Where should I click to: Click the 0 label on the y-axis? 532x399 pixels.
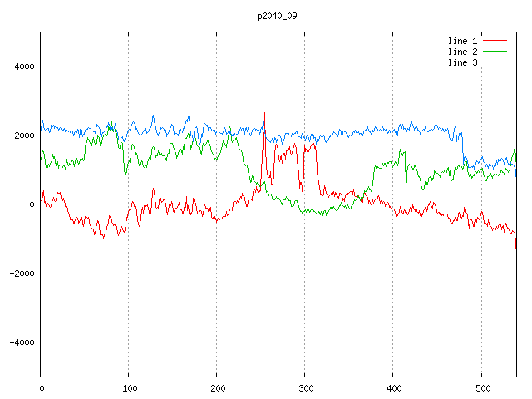32,204
